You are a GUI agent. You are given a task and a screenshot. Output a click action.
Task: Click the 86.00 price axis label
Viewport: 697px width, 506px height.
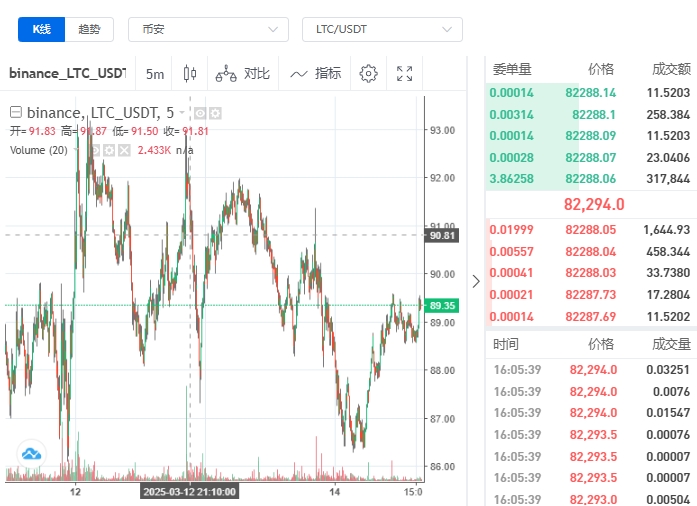[x=442, y=466]
